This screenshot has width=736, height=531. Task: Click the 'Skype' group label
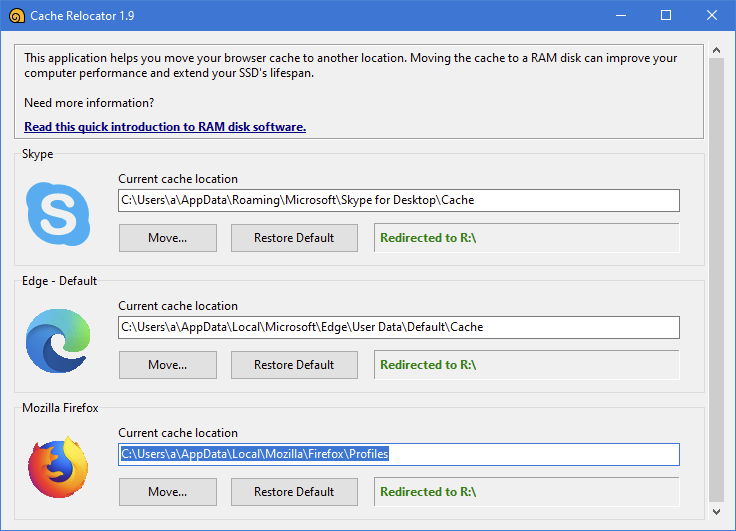click(x=38, y=154)
